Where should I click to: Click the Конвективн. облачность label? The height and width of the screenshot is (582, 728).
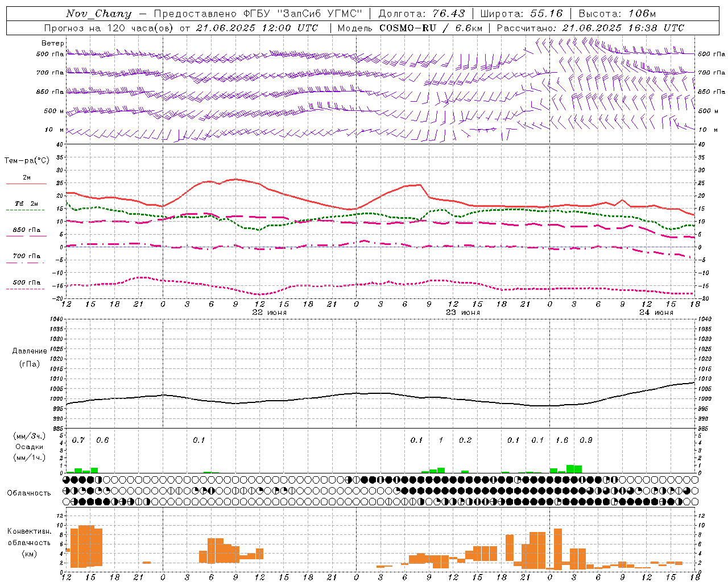29,537
